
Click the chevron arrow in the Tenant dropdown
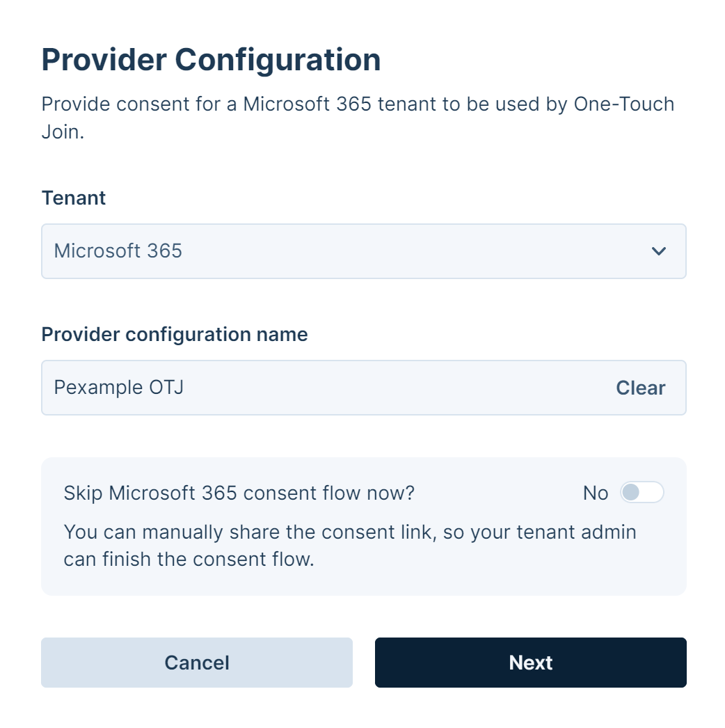click(658, 251)
